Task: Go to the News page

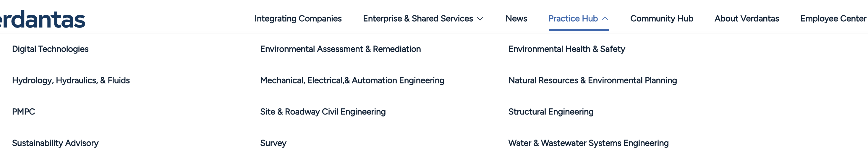Action: click(x=516, y=19)
